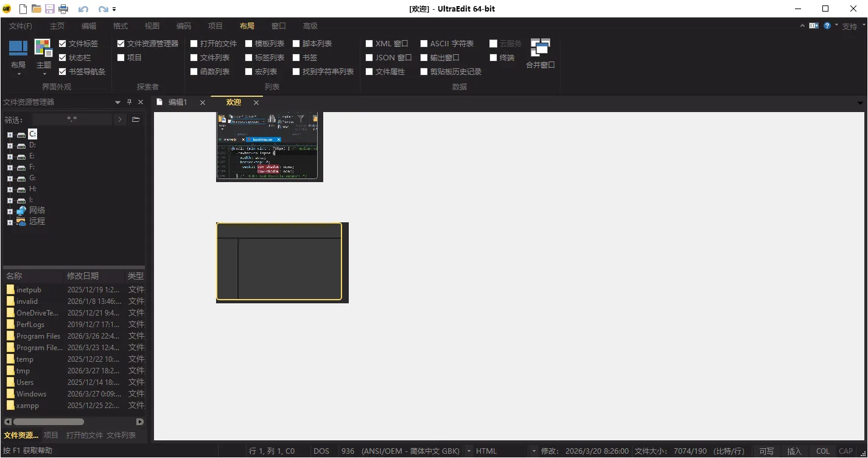Click the filter apply arrow button
Image resolution: width=868 pixels, height=458 pixels.
point(120,119)
